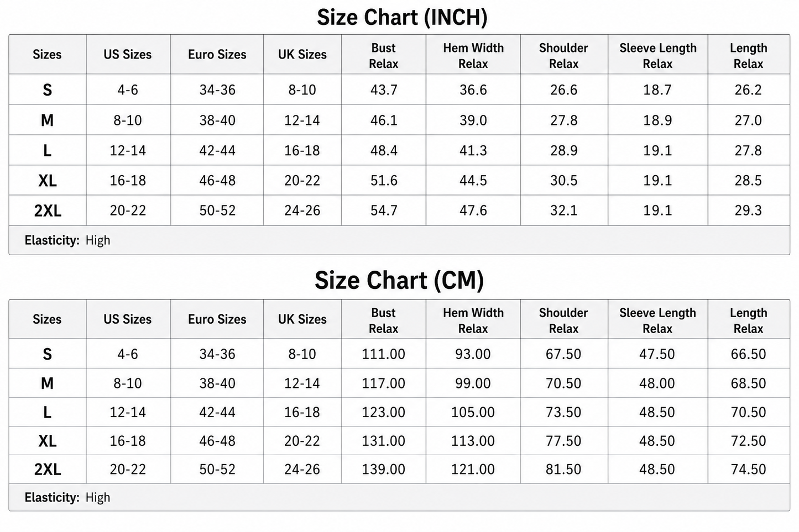Click the Size Chart (CM) heading
This screenshot has width=799, height=532.
tap(399, 281)
